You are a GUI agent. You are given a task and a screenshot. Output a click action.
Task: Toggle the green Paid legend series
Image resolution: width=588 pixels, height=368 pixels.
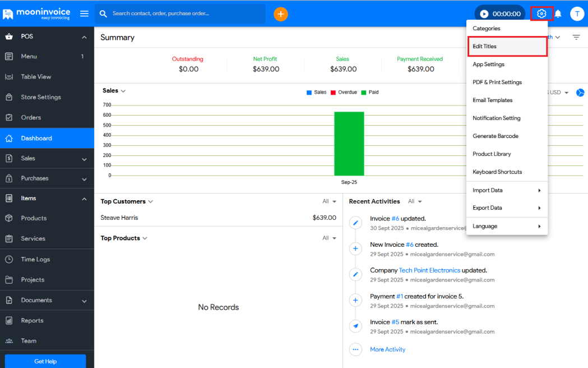click(369, 93)
